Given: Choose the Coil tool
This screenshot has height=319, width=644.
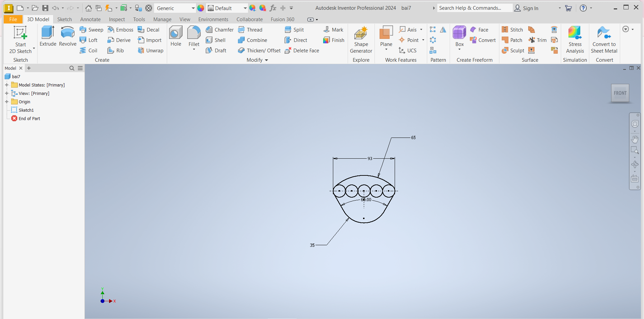Looking at the screenshot, I should [x=89, y=51].
